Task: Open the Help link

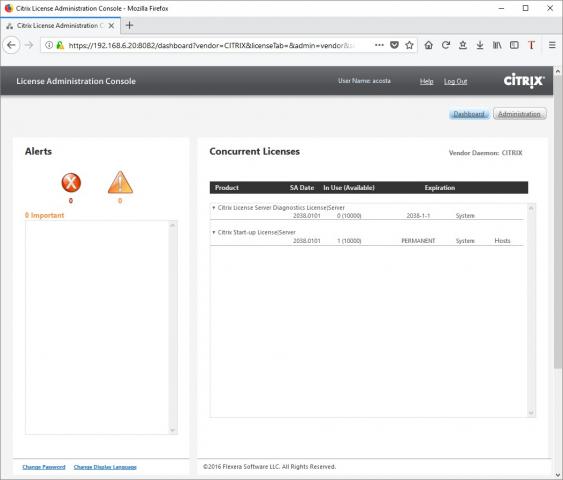Action: click(427, 81)
